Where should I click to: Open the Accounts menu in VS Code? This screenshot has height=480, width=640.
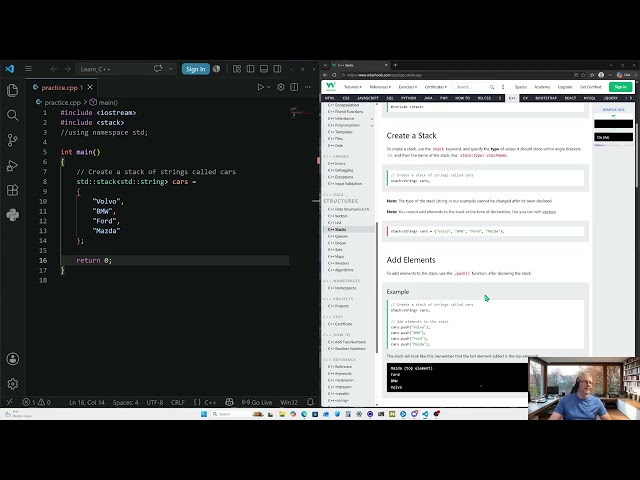(x=13, y=359)
